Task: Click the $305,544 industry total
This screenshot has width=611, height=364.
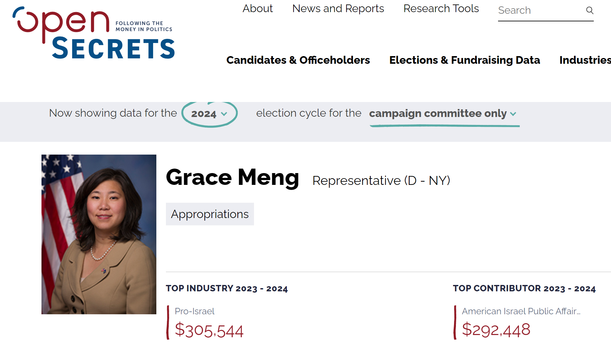Action: pos(209,331)
